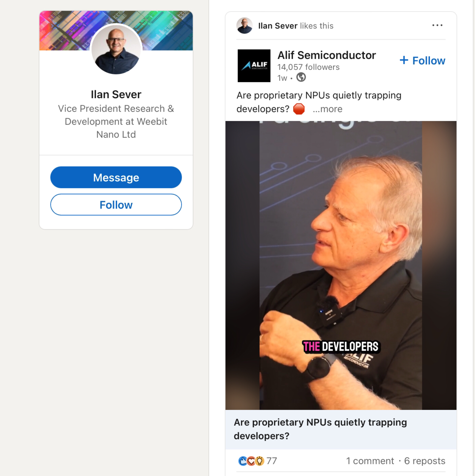Click the globe public visibility icon
The width and height of the screenshot is (475, 476).
tap(301, 78)
